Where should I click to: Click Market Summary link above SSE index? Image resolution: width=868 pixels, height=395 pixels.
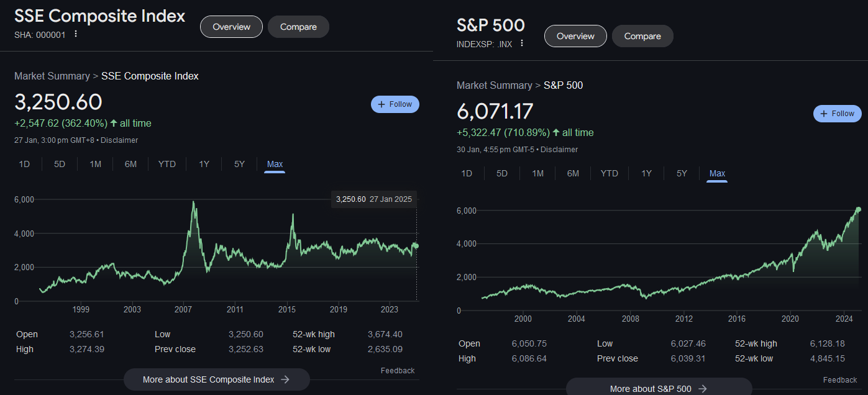click(52, 76)
